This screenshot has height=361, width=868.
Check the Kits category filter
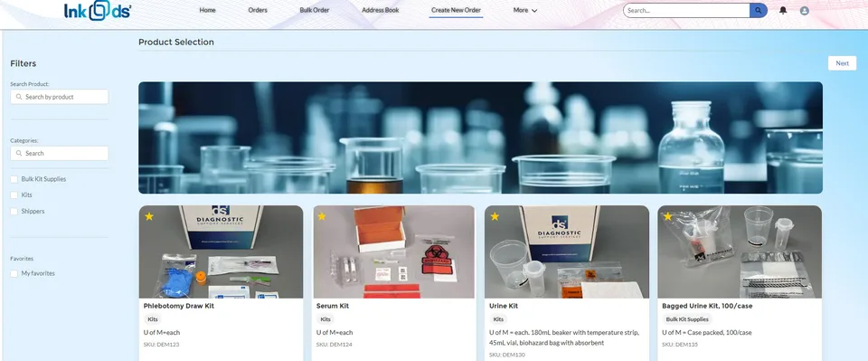click(14, 195)
